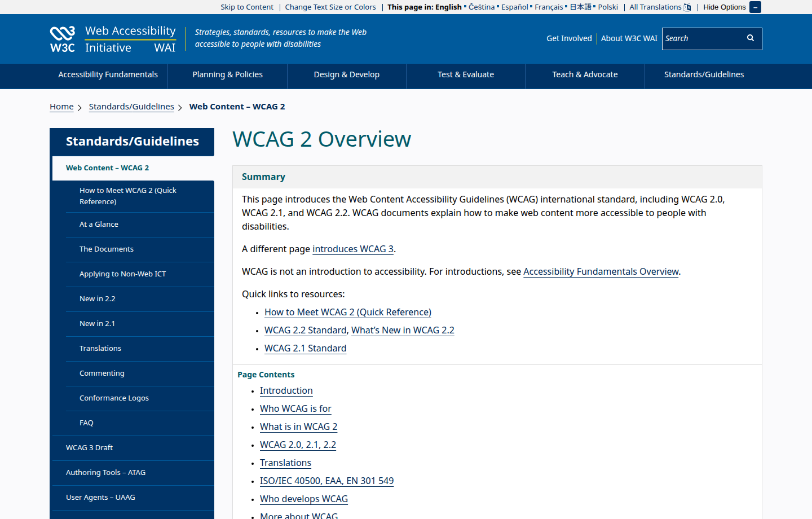Open How to Meet WCAG 2 sidebar item
This screenshot has height=519, width=812.
140,196
